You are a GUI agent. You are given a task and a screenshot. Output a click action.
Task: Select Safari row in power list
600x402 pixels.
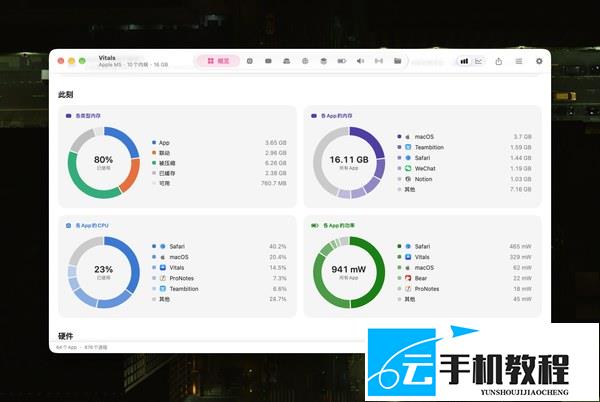pos(465,246)
